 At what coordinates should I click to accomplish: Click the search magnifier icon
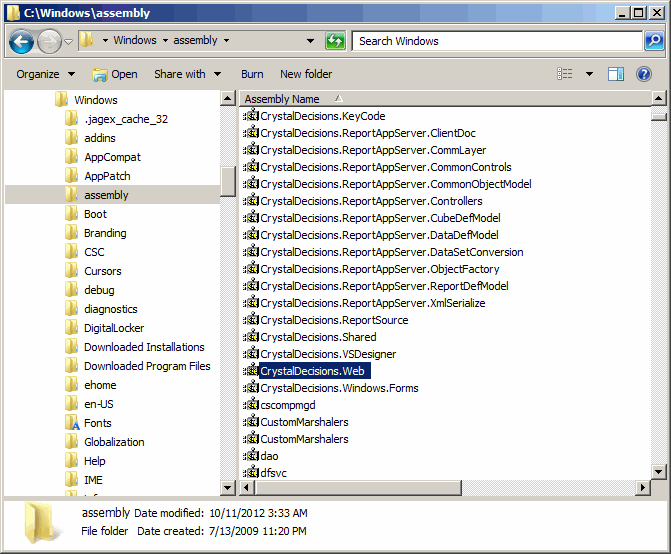(x=654, y=41)
